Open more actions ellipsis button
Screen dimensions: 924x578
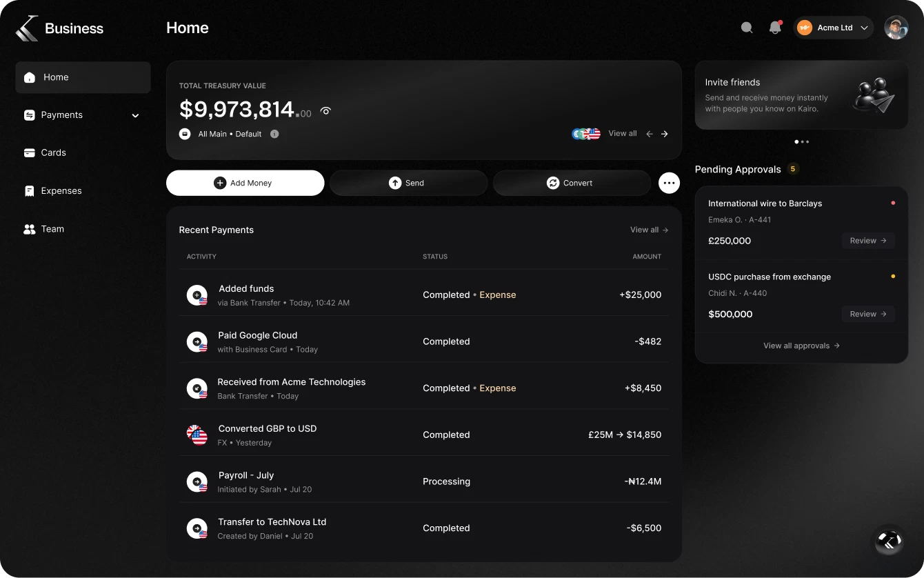pyautogui.click(x=669, y=183)
